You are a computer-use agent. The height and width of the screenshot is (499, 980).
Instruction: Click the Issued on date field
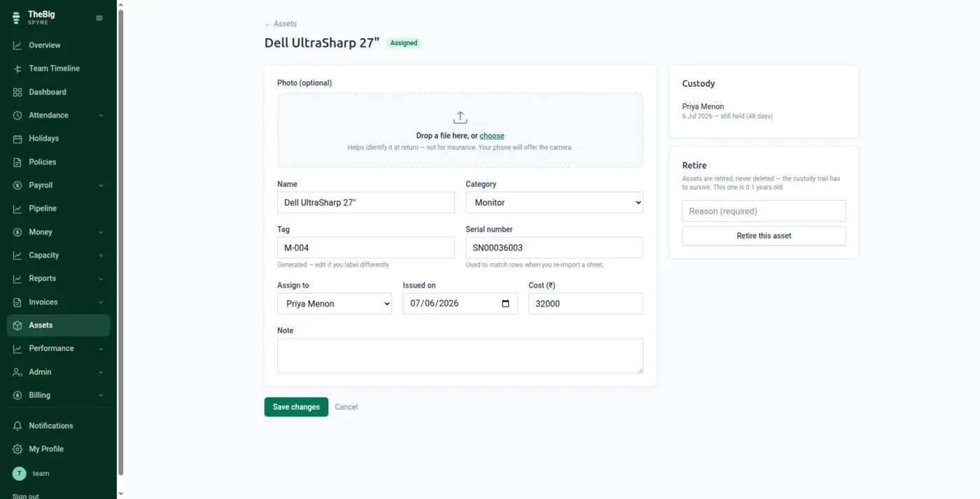(x=460, y=304)
